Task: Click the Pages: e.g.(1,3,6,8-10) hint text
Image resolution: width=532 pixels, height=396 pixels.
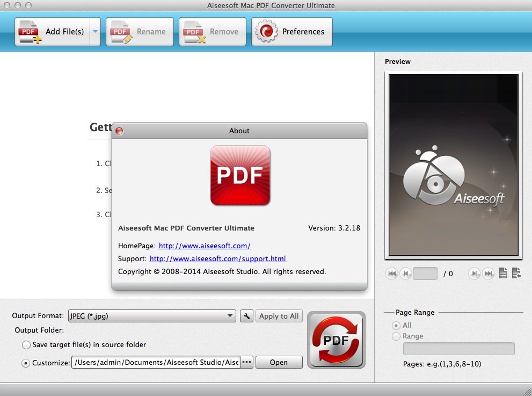Action: point(442,364)
